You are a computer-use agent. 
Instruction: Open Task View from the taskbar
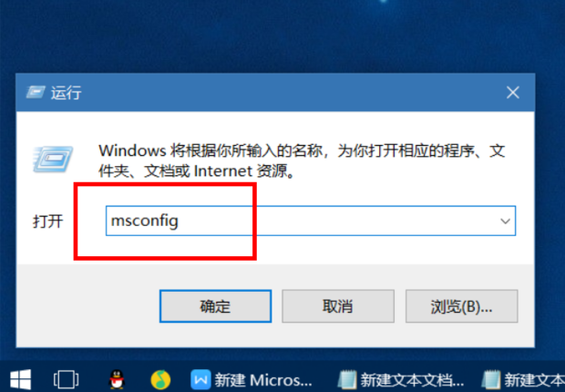[x=66, y=380]
